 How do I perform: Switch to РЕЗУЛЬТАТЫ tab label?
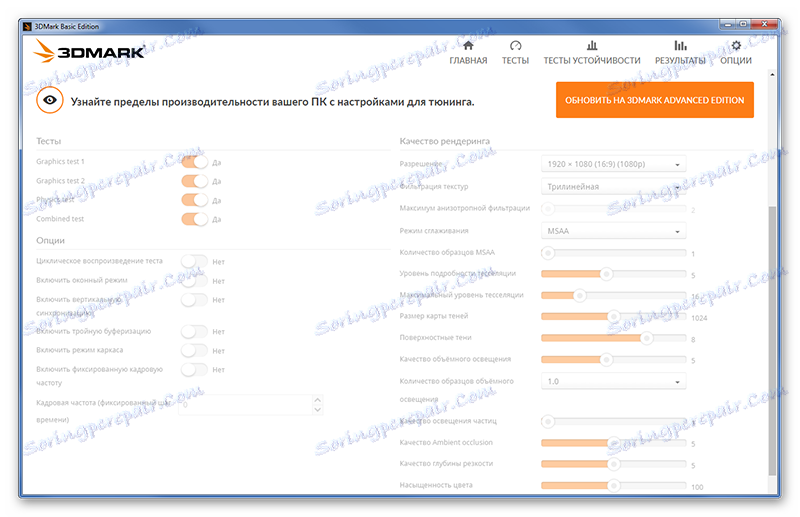click(680, 60)
